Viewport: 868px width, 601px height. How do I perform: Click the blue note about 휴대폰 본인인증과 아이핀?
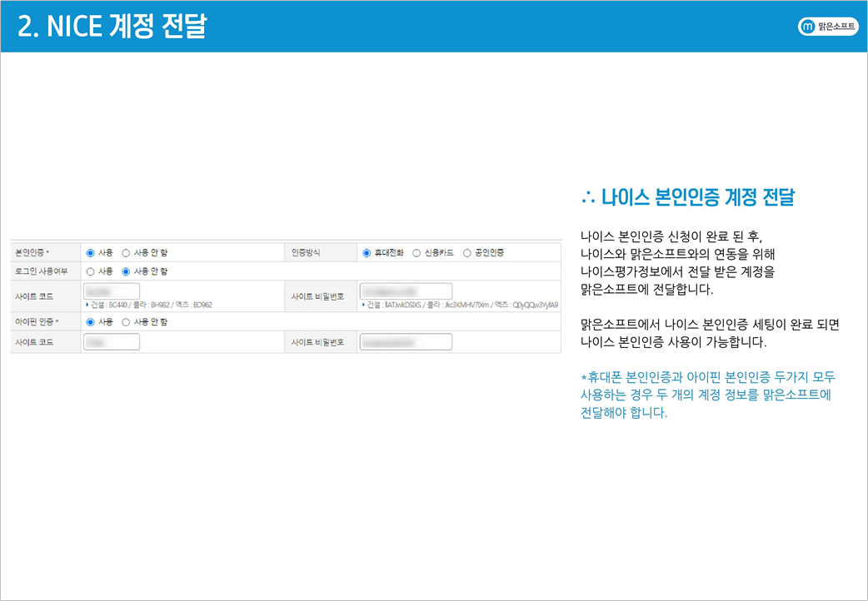[x=708, y=395]
